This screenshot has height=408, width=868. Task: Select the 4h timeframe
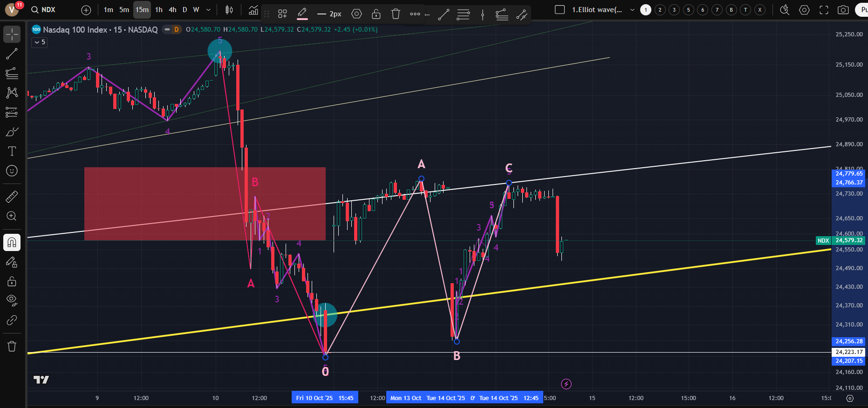(172, 10)
